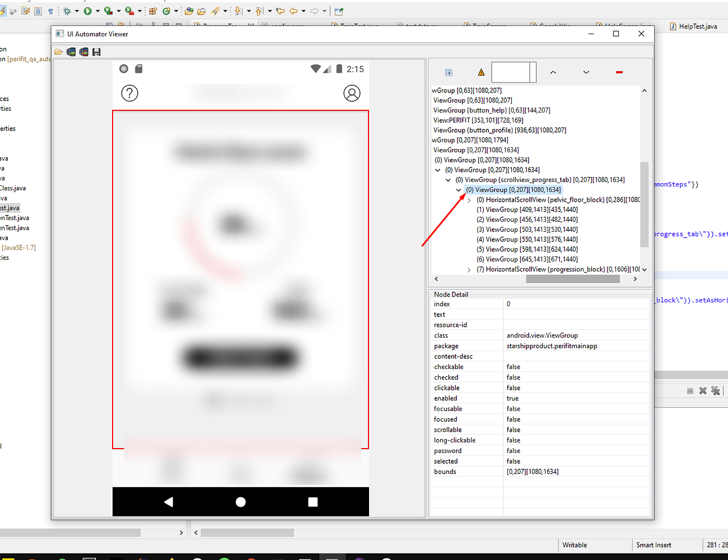The width and height of the screenshot is (728, 560).
Task: Click the class value android.view.ViewGroup
Action: coord(542,335)
